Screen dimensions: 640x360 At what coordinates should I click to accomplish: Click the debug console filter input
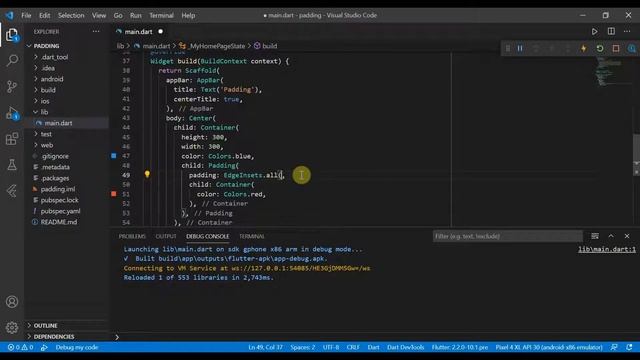(x=507, y=236)
